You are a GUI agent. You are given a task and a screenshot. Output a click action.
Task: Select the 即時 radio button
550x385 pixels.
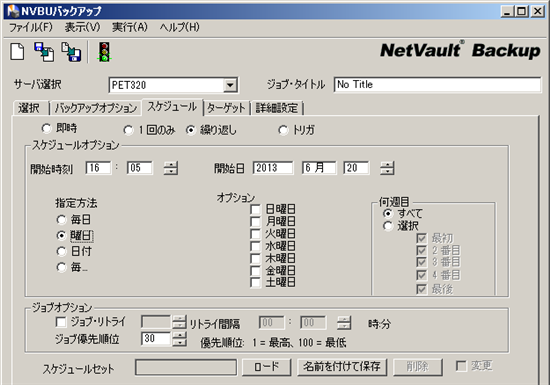(x=46, y=129)
